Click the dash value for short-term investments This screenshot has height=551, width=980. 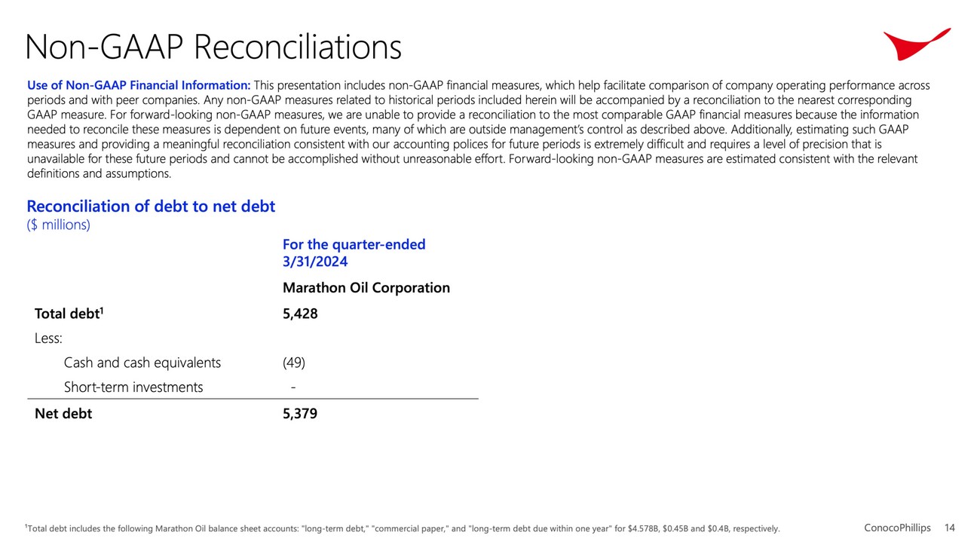click(292, 387)
